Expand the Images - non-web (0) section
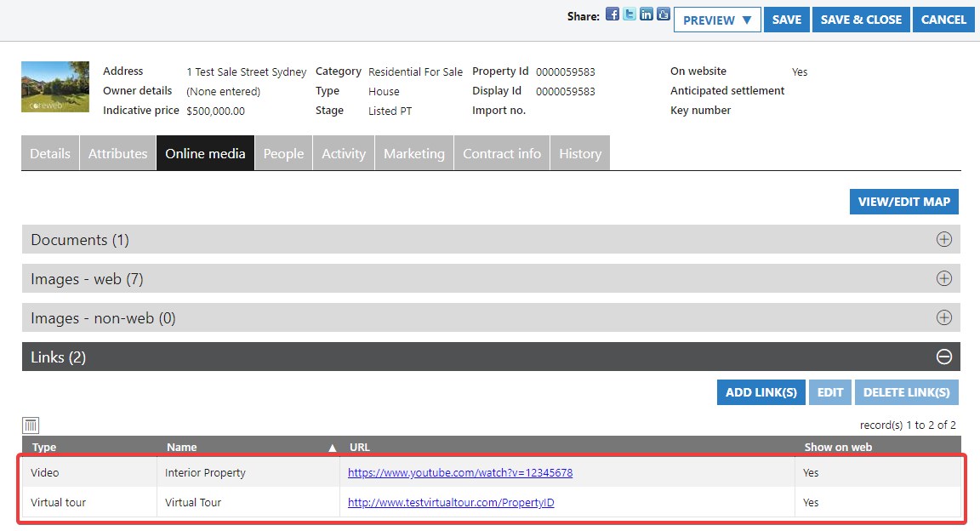Image resolution: width=980 pixels, height=531 pixels. 943,318
